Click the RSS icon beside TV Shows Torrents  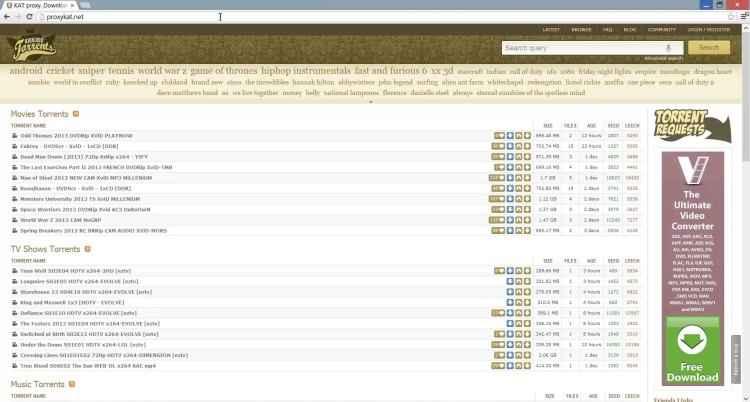pos(88,249)
